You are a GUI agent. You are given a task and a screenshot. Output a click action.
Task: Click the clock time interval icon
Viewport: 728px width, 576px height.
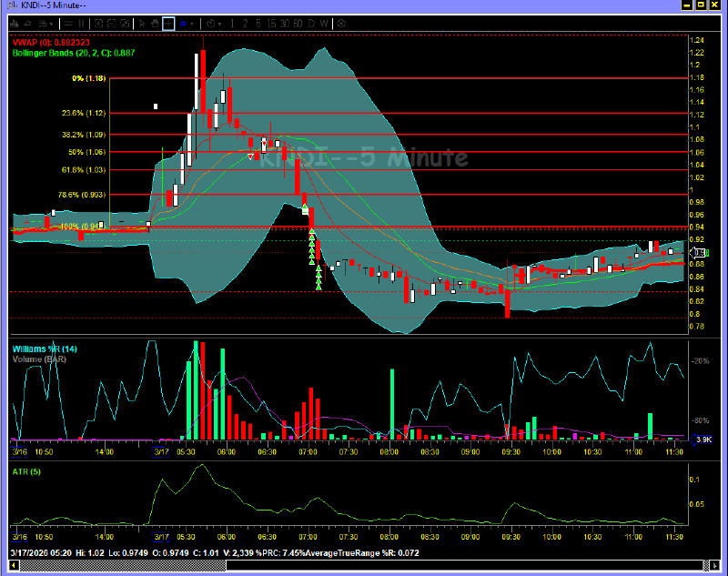[x=211, y=24]
